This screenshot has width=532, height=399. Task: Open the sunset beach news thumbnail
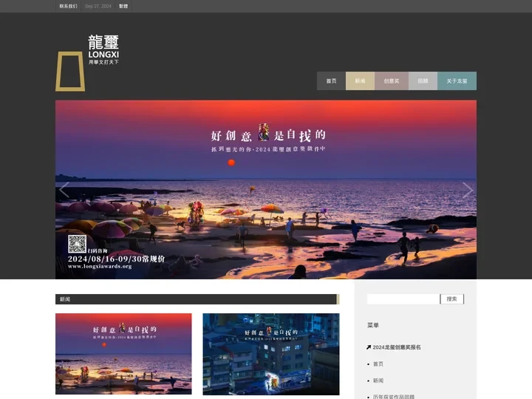123,354
